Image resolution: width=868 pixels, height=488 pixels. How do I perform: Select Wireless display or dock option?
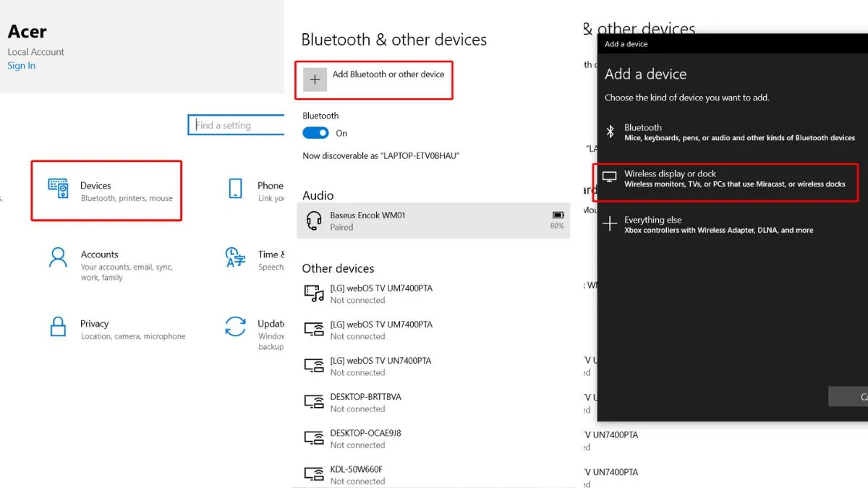726,179
